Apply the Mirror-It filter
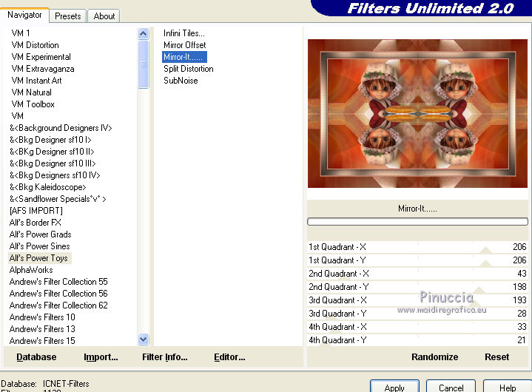 (394, 387)
